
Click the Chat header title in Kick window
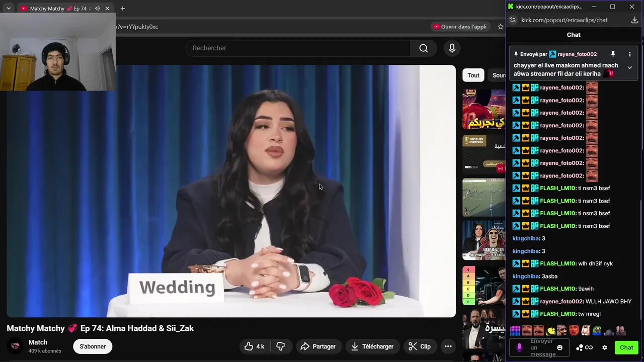574,35
